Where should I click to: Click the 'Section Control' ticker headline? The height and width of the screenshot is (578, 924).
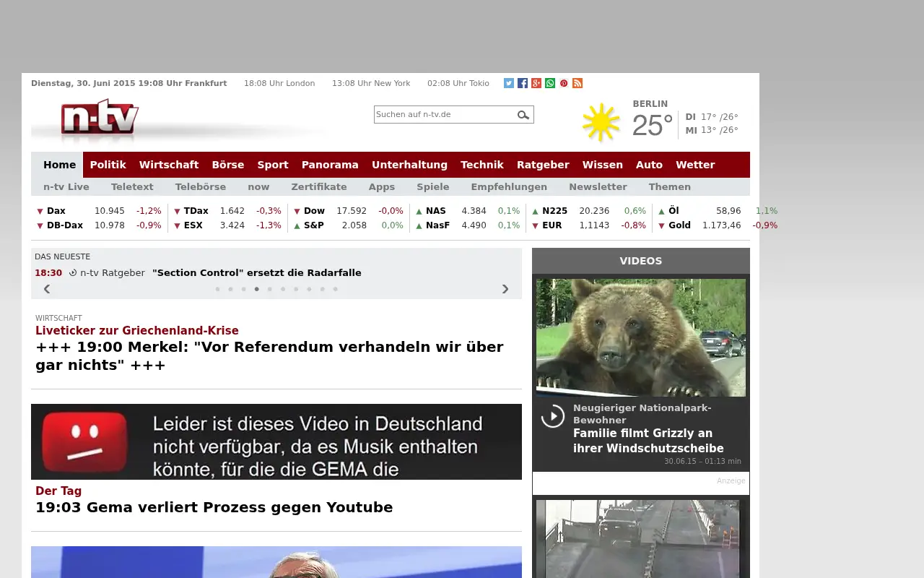(257, 273)
